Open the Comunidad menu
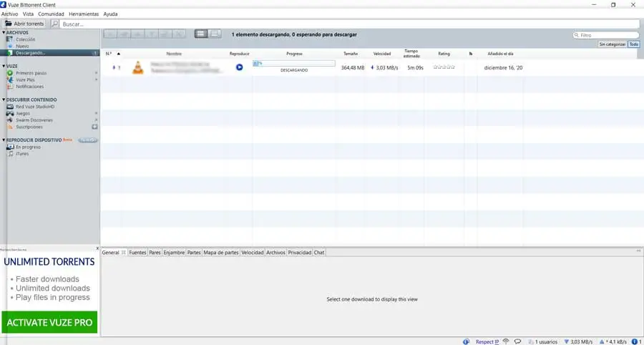Viewport: 644px width, 345px height. [51, 14]
